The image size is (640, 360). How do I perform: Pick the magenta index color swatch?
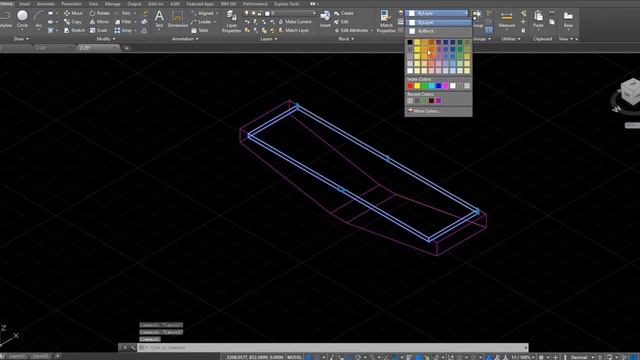point(446,86)
